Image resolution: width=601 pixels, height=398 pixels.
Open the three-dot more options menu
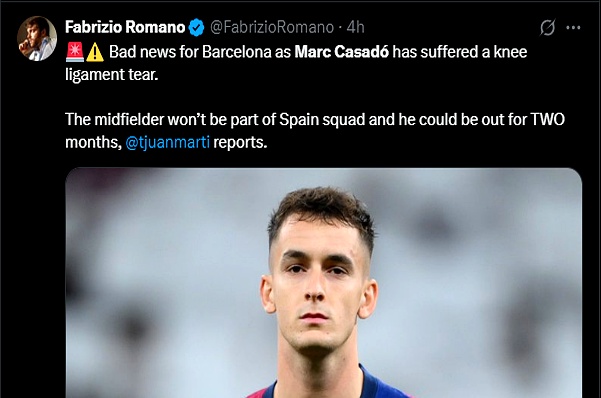click(x=573, y=28)
